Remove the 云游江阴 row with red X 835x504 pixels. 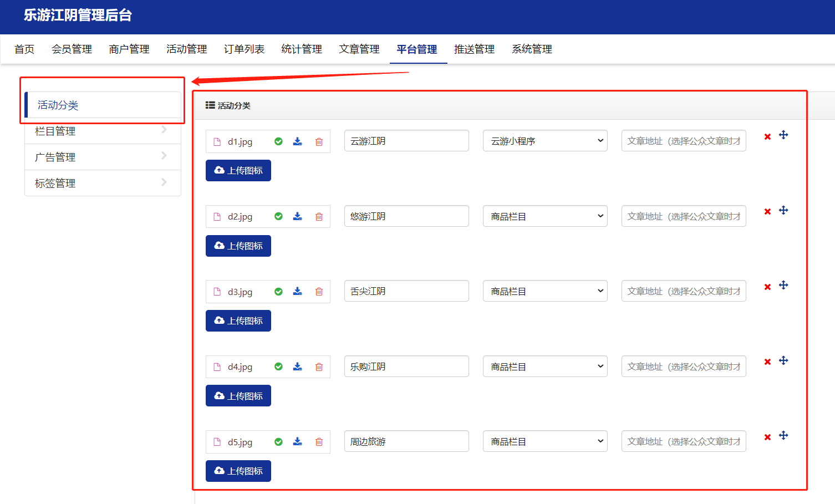(767, 136)
